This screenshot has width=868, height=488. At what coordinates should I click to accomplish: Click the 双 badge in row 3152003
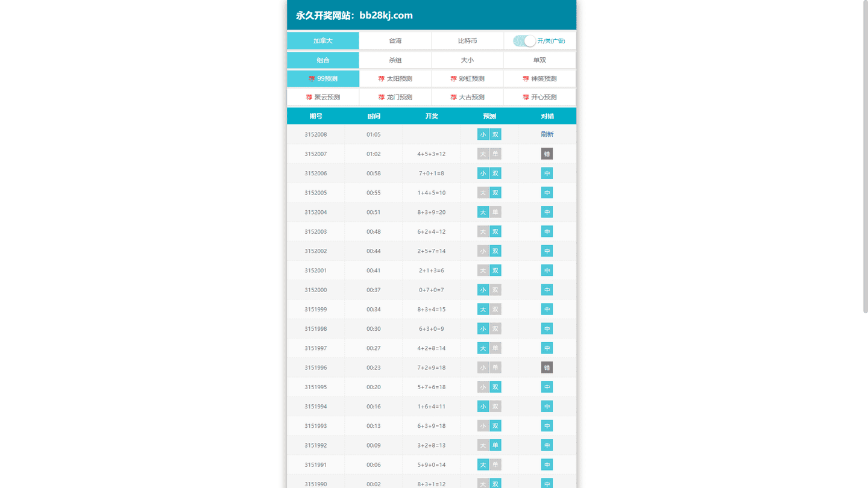495,231
